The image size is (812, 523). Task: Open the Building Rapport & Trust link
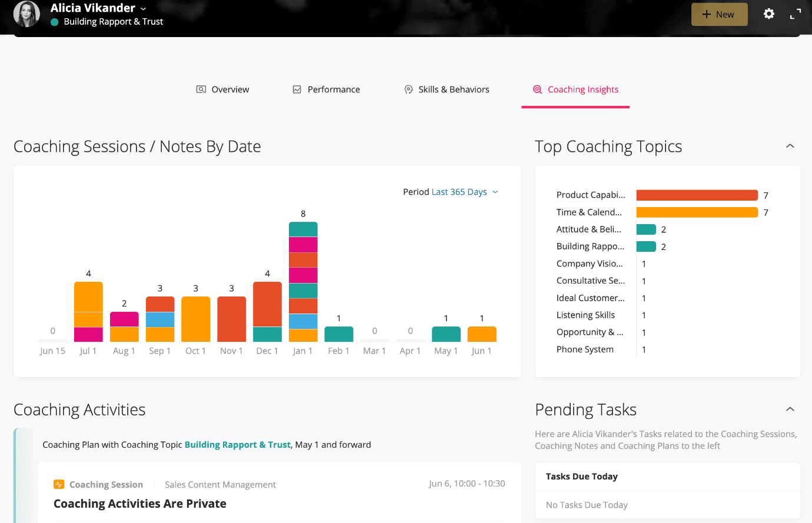237,445
